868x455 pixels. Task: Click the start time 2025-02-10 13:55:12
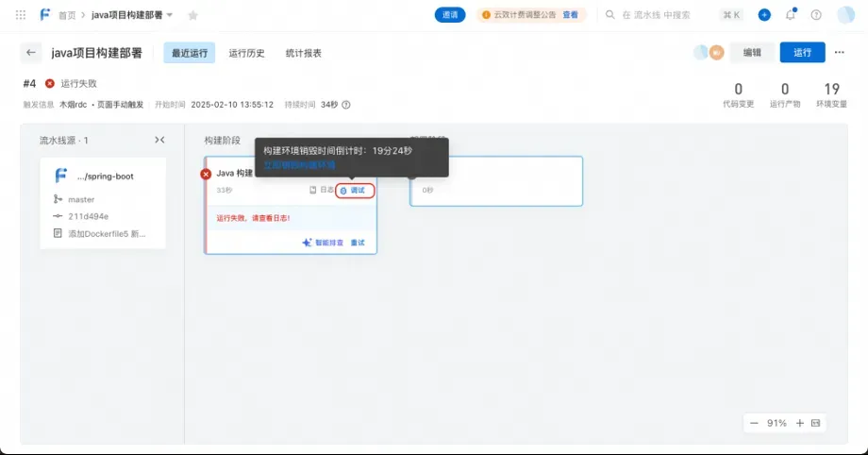232,105
